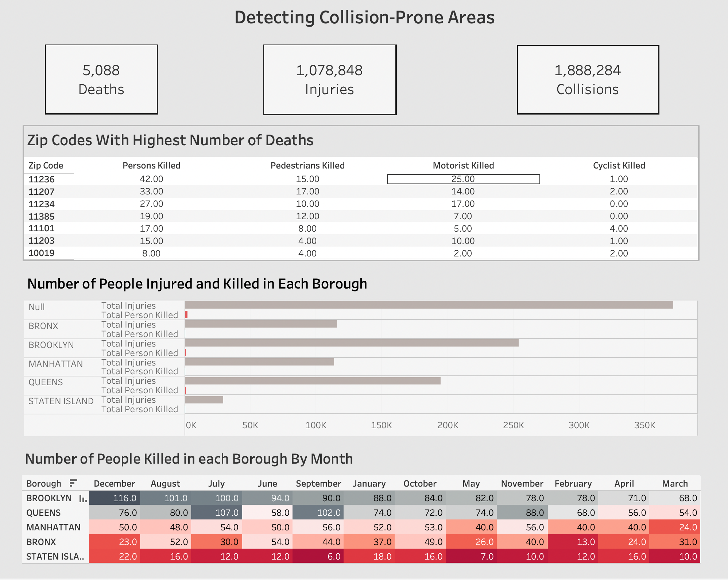Click 4.00 Cyclist Killed for 11101
The height and width of the screenshot is (580, 728).
coord(619,229)
